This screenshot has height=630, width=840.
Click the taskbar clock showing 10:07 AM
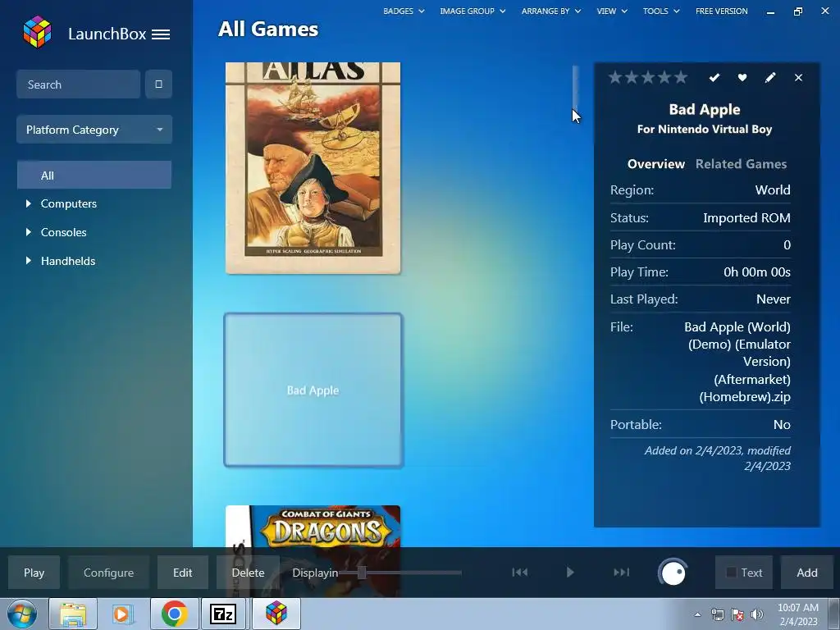coord(797,614)
